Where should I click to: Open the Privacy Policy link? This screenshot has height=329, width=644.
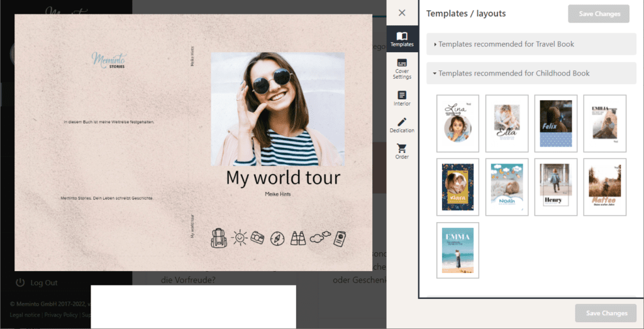(x=61, y=315)
